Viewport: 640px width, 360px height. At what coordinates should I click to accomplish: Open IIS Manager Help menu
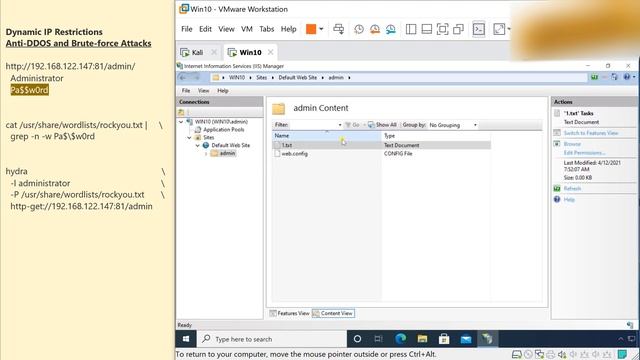tap(222, 91)
